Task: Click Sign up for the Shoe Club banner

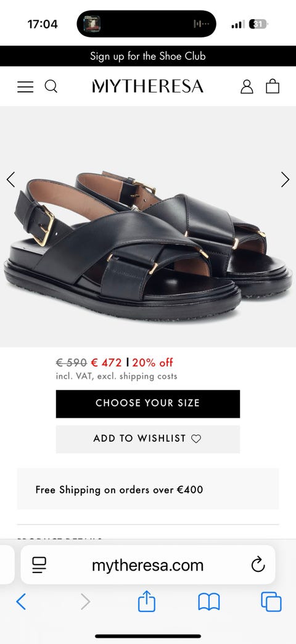Action: [x=148, y=56]
